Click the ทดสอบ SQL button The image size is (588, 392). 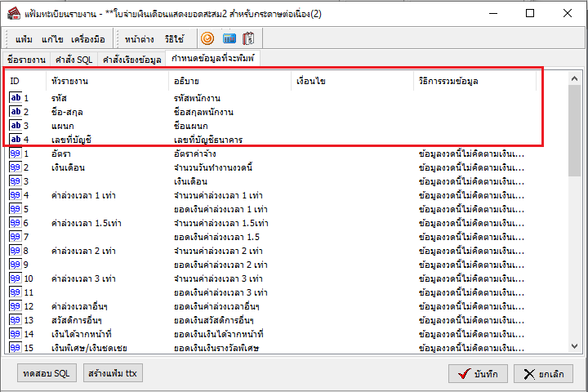coord(47,373)
